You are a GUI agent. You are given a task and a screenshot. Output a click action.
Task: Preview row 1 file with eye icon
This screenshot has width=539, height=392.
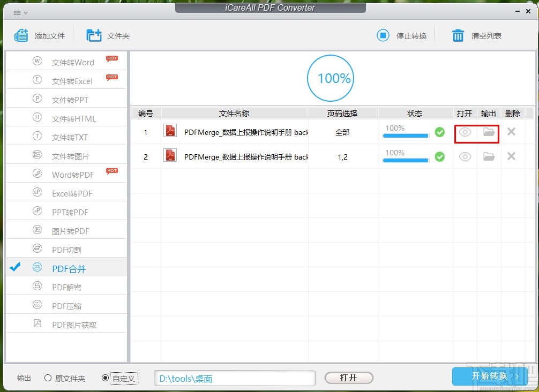[465, 132]
